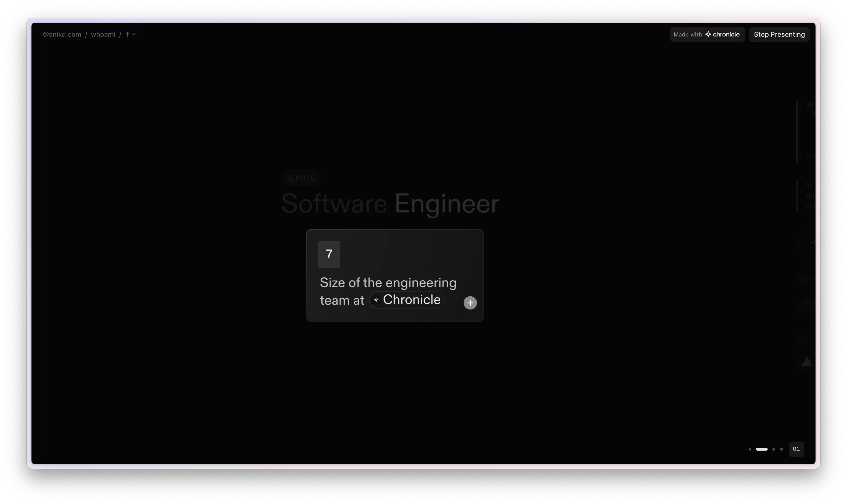Screen dimensions: 847x504
Task: Expand the progress bar navigation section
Action: pos(796,449)
